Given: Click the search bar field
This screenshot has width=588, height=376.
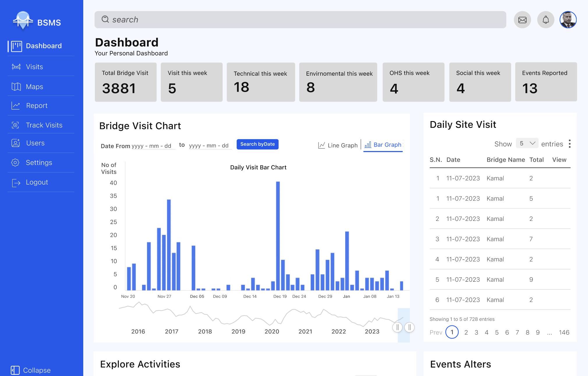Looking at the screenshot, I should pyautogui.click(x=300, y=20).
